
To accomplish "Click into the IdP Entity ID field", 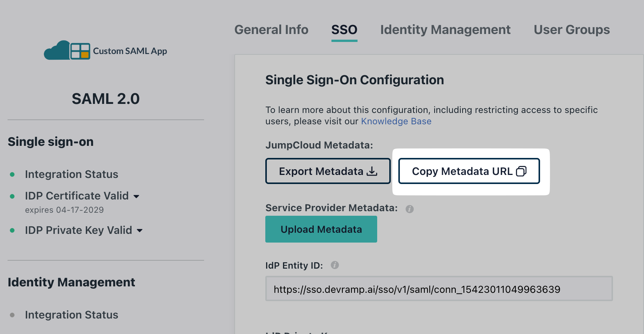I will (438, 289).
